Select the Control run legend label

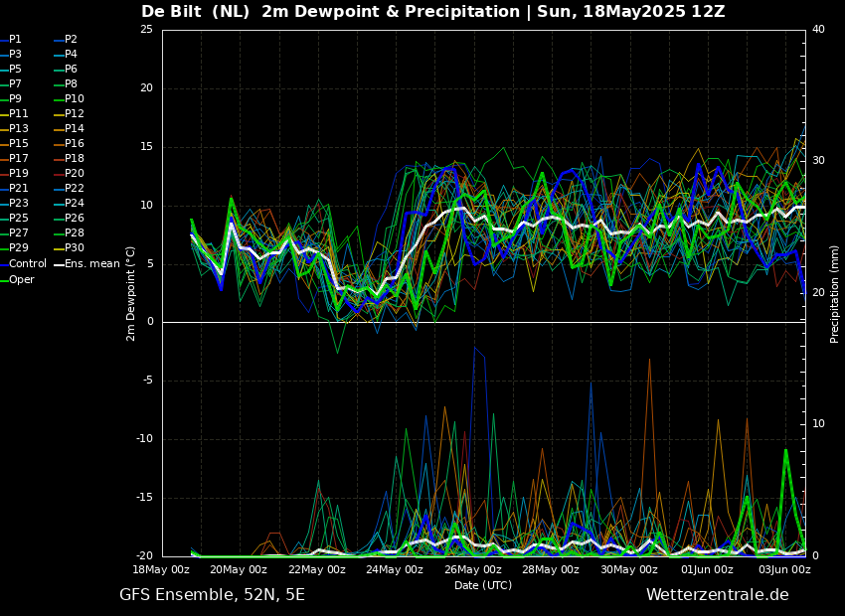click(x=27, y=264)
